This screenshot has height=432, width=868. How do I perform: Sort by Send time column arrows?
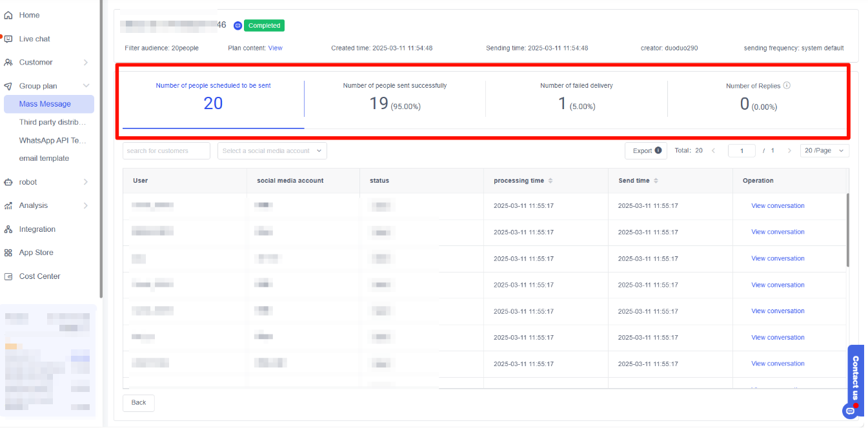(656, 181)
